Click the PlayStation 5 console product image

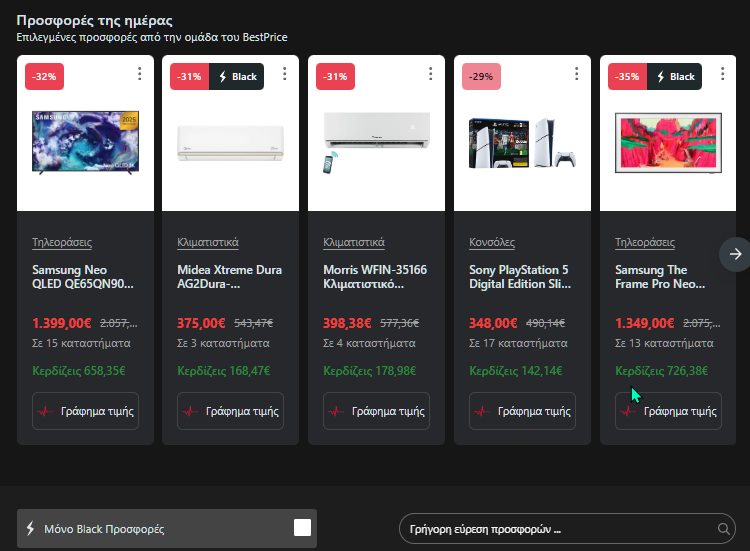522,143
